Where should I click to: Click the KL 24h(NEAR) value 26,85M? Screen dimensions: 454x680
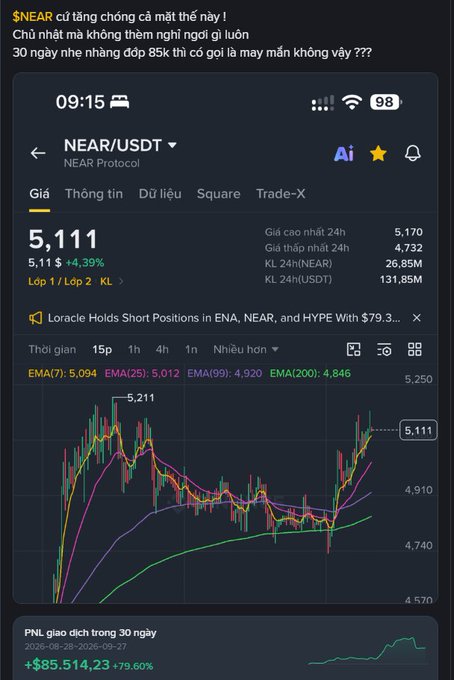tap(404, 264)
